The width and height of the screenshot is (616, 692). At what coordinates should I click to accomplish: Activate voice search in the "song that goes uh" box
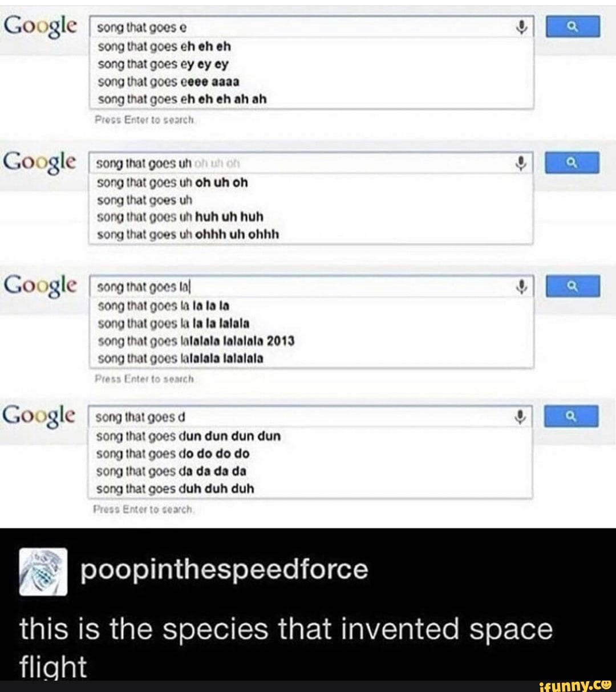(520, 164)
